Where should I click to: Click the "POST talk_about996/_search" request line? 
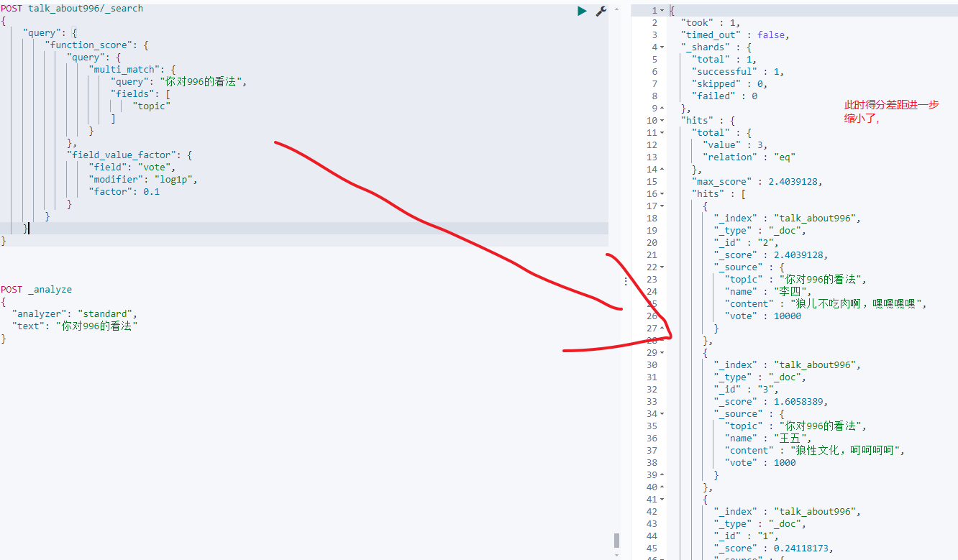pyautogui.click(x=72, y=9)
